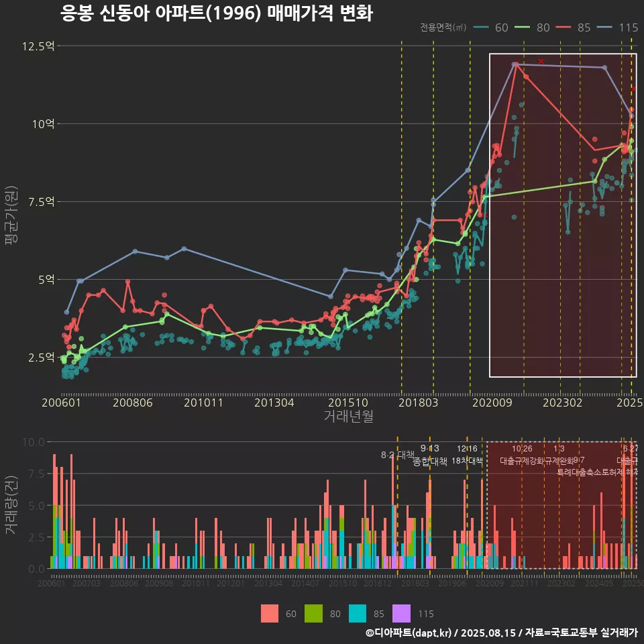
Task: Click '200806' on the price chart x-axis
Action: click(133, 402)
